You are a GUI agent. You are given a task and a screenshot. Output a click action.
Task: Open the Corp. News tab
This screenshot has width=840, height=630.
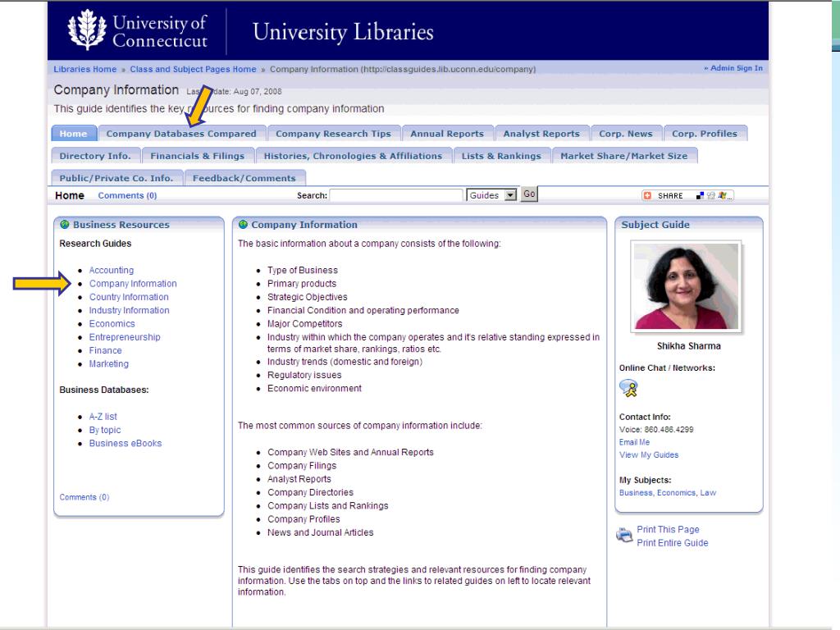point(626,134)
